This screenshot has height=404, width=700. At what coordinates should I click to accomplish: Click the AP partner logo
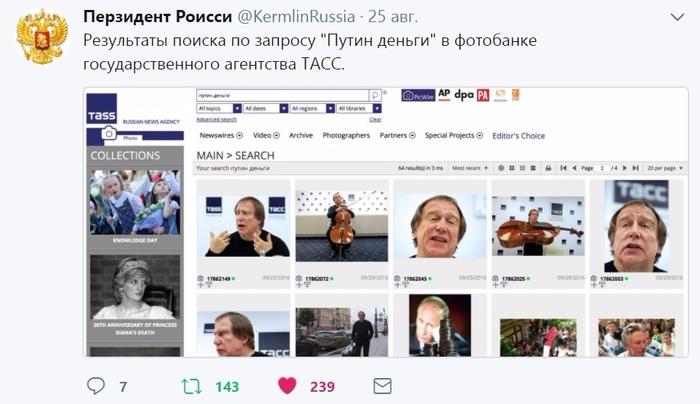pyautogui.click(x=444, y=94)
